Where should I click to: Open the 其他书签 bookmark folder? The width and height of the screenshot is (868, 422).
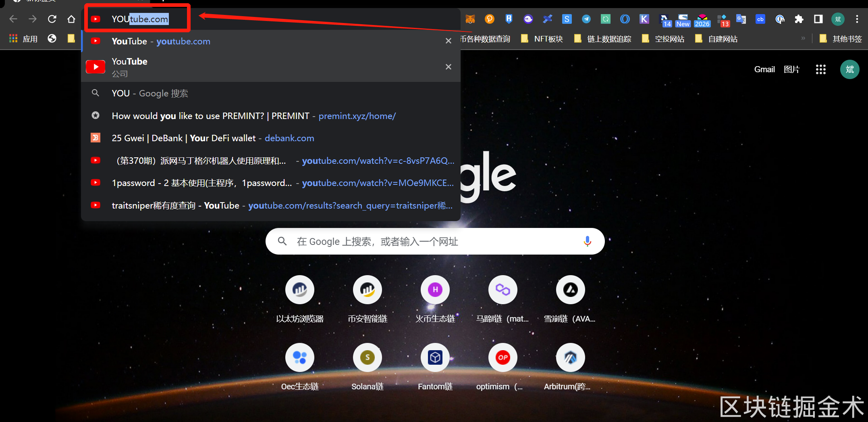tap(841, 39)
